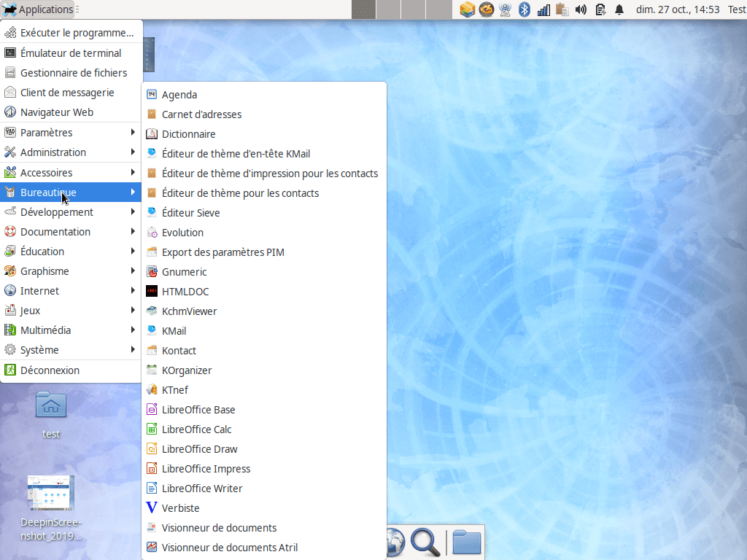Image resolution: width=747 pixels, height=560 pixels.
Task: Click the Dictionnaire book icon
Action: 152,134
